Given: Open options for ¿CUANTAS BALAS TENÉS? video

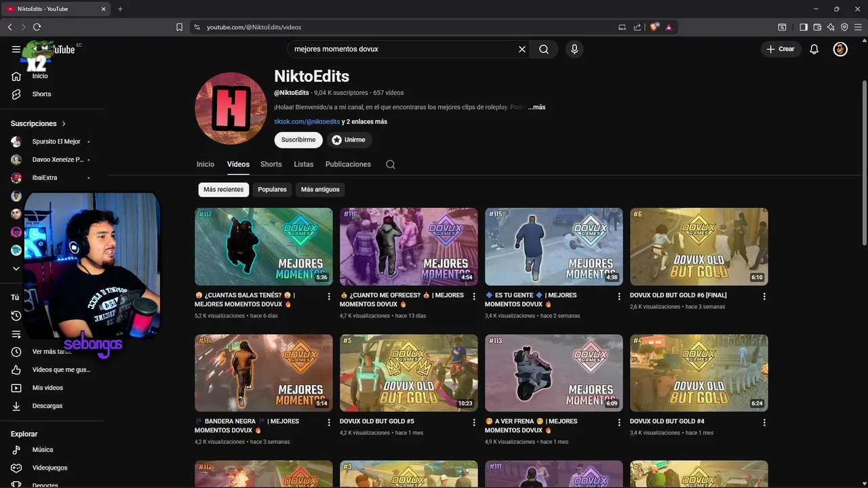Looking at the screenshot, I should pyautogui.click(x=329, y=296).
